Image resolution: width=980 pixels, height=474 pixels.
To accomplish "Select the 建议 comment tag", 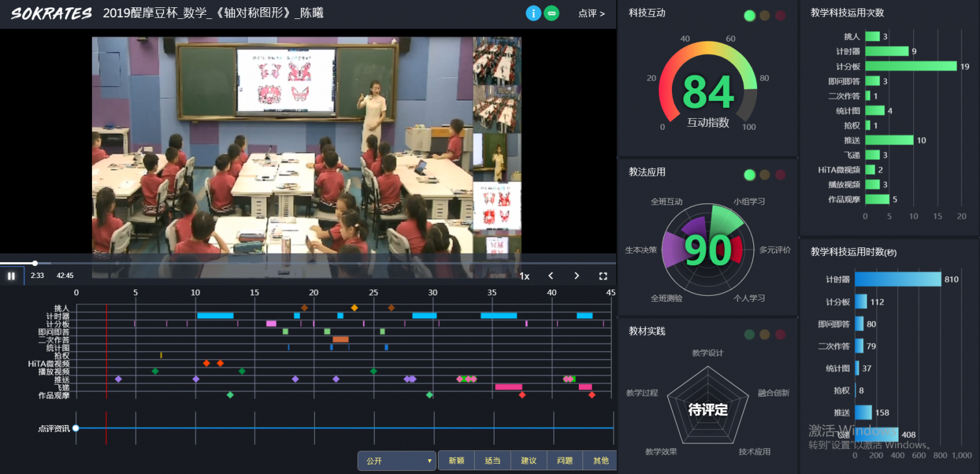I will [x=529, y=461].
